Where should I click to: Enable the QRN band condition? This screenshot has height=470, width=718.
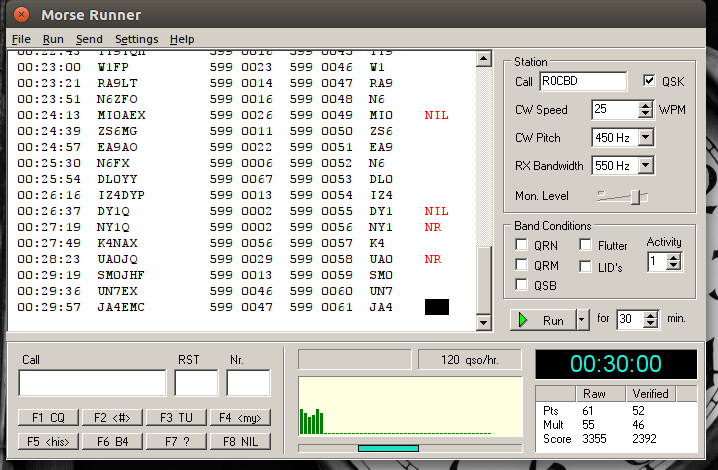(522, 245)
